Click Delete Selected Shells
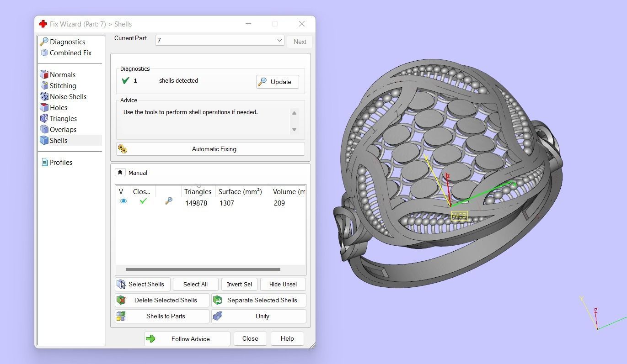Viewport: 627px width, 364px height. 162,301
